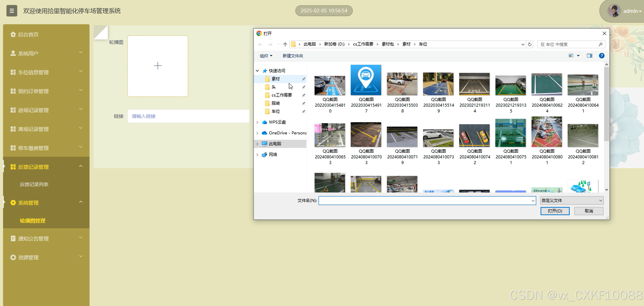Image resolution: width=644 pixels, height=306 pixels.
Task: Open 反馈记录列表 submenu item
Action: click(34, 184)
